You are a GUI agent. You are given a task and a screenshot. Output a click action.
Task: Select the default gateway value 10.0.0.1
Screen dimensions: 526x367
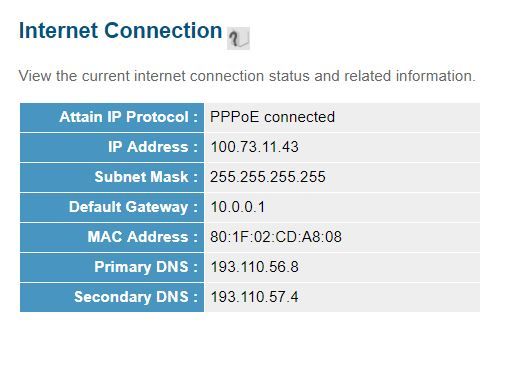tap(238, 207)
